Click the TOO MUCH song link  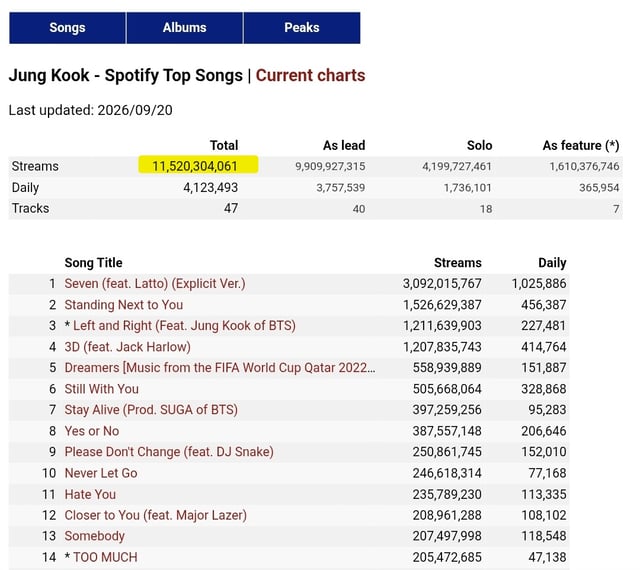point(105,557)
